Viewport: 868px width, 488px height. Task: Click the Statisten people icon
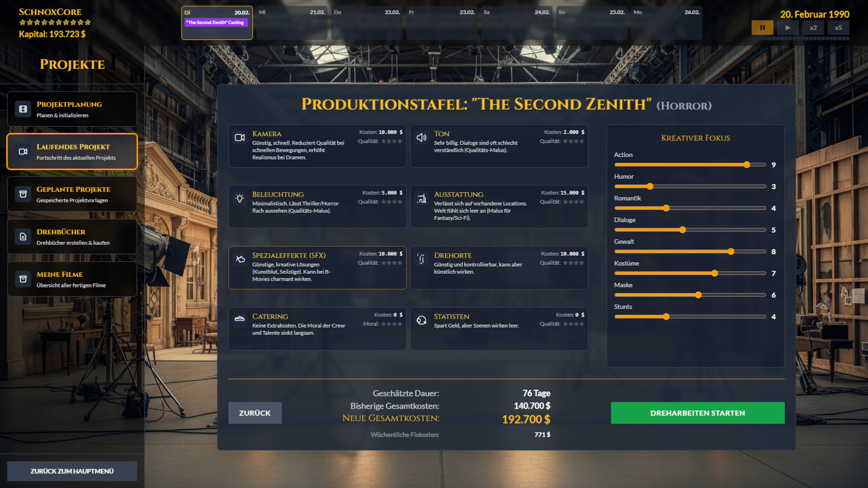click(x=422, y=319)
